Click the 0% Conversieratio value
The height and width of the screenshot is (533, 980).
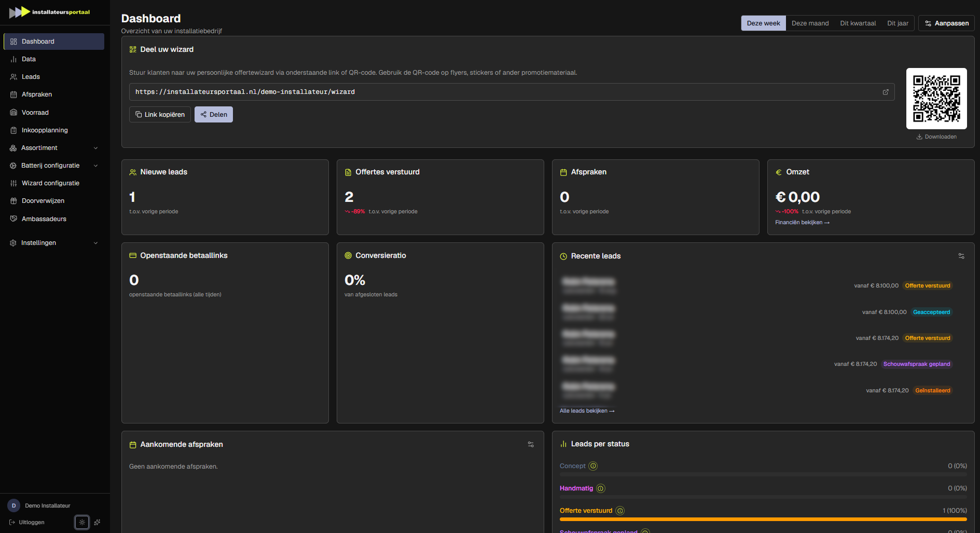[355, 280]
